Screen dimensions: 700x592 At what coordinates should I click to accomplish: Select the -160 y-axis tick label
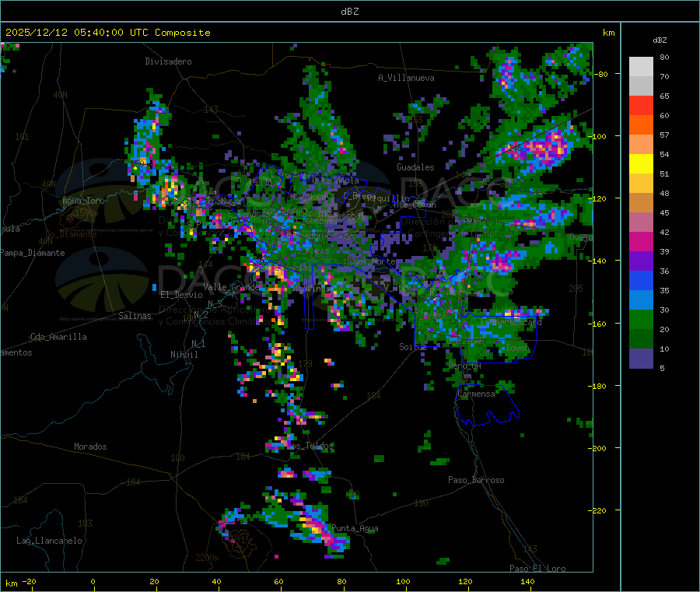tap(598, 324)
